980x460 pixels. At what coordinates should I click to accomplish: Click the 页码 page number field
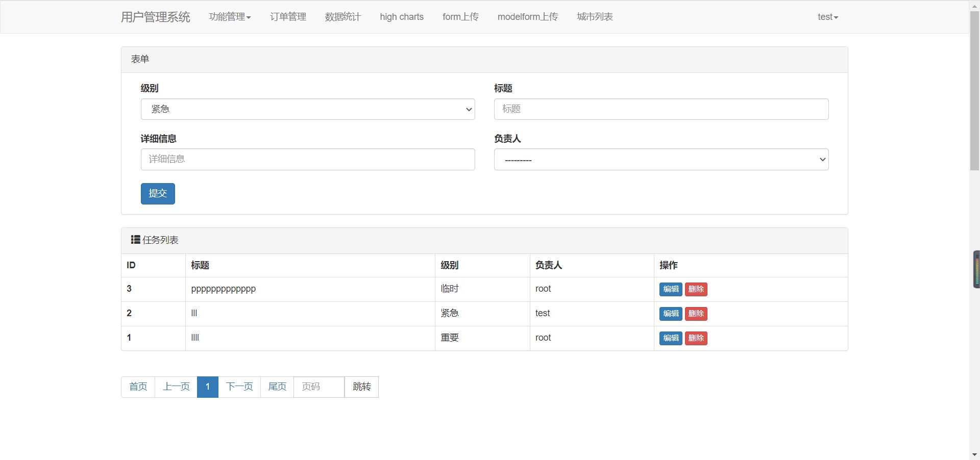click(x=318, y=387)
